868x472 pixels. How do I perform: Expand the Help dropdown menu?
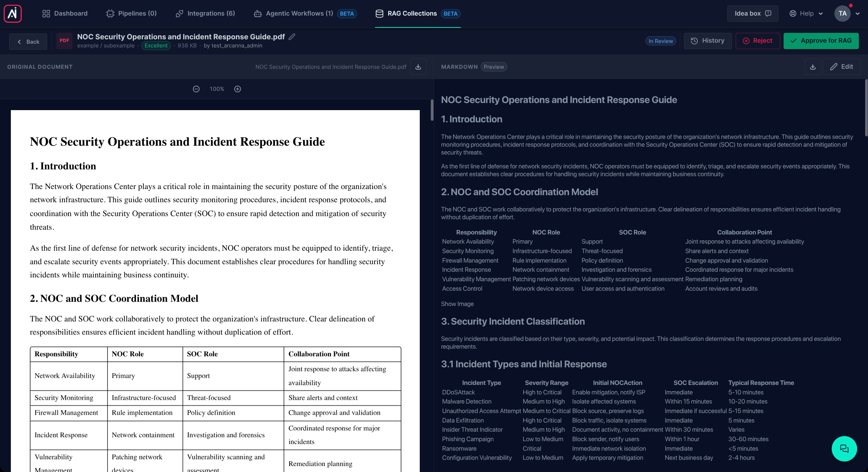pos(806,14)
